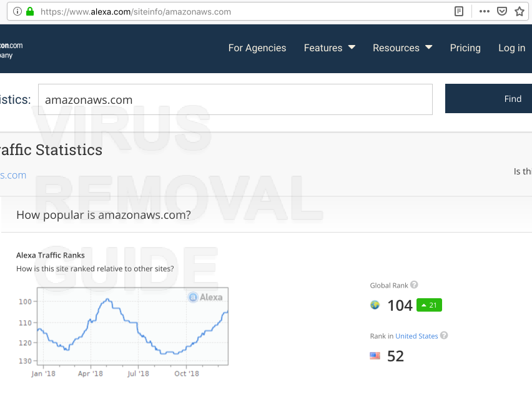532x397 pixels.
Task: Click the Find button
Action: point(488,99)
